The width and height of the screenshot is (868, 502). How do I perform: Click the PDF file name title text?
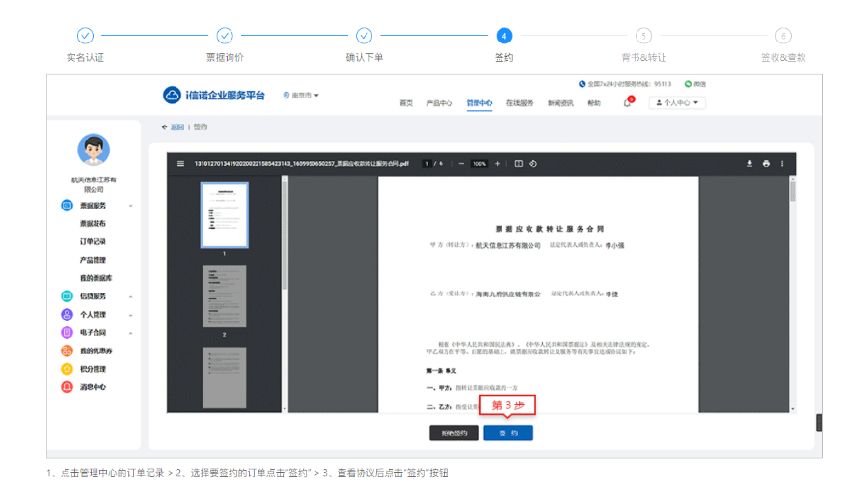pos(302,164)
